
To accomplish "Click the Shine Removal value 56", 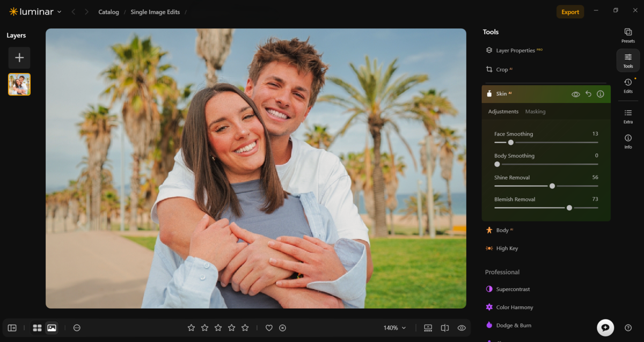I will coord(595,177).
